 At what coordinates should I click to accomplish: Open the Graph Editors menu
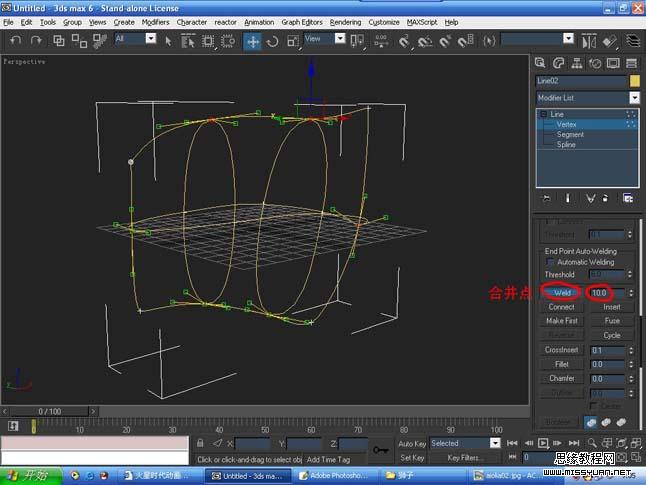pos(302,22)
